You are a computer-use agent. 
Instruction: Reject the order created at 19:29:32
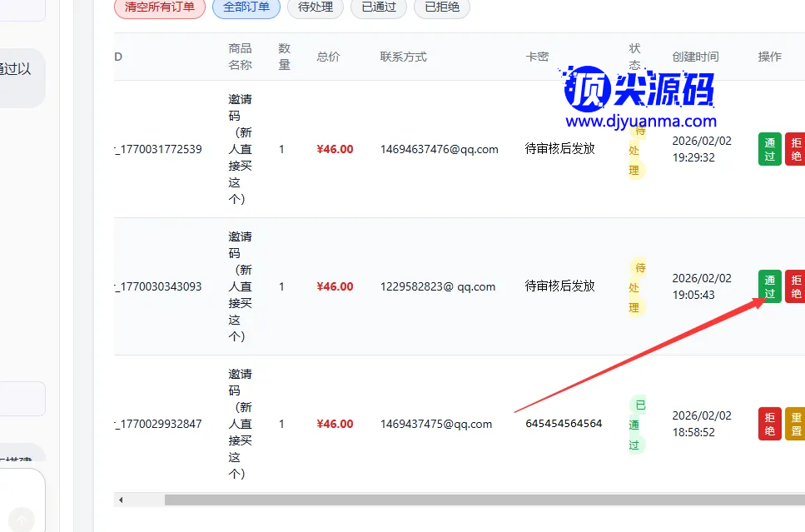795,149
